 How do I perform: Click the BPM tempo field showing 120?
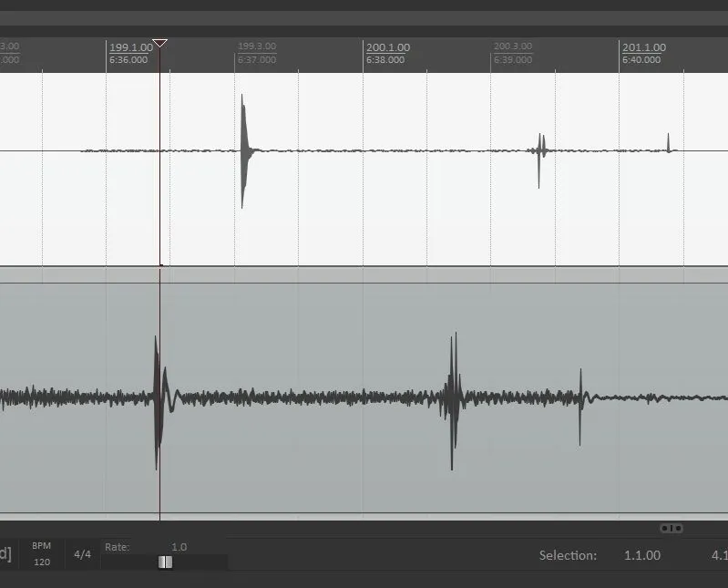42,562
